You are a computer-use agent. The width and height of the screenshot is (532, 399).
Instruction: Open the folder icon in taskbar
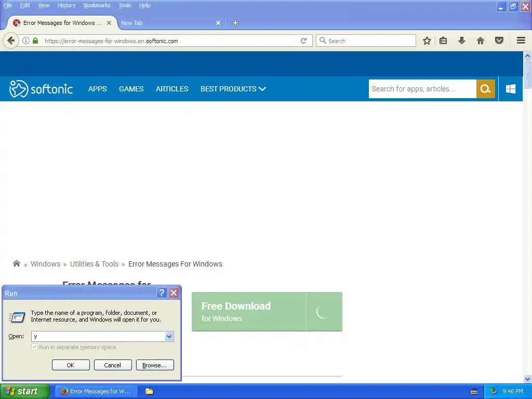tap(149, 391)
